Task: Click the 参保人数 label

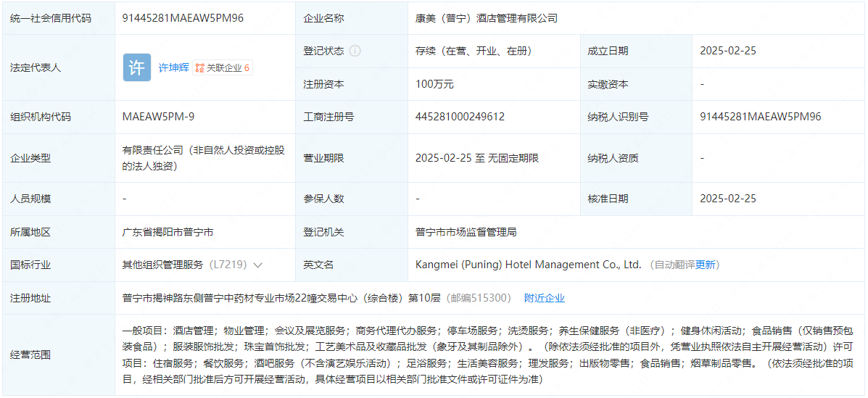Action: [323, 198]
